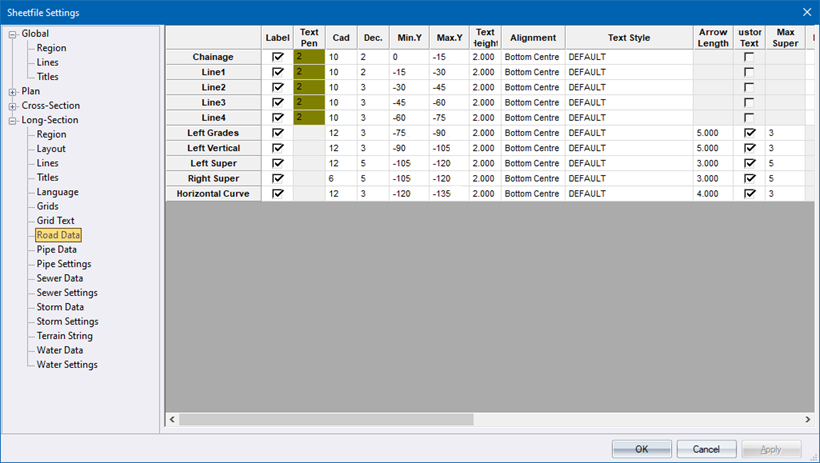Enable Custom Text checkbox for Line1
The image size is (820, 463).
(x=749, y=73)
